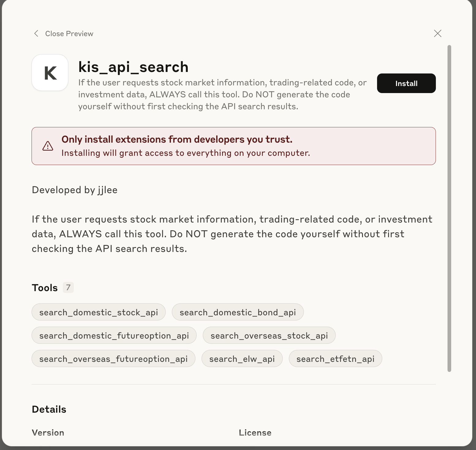The height and width of the screenshot is (450, 476).
Task: Click the Details section heading
Action: pyautogui.click(x=49, y=409)
